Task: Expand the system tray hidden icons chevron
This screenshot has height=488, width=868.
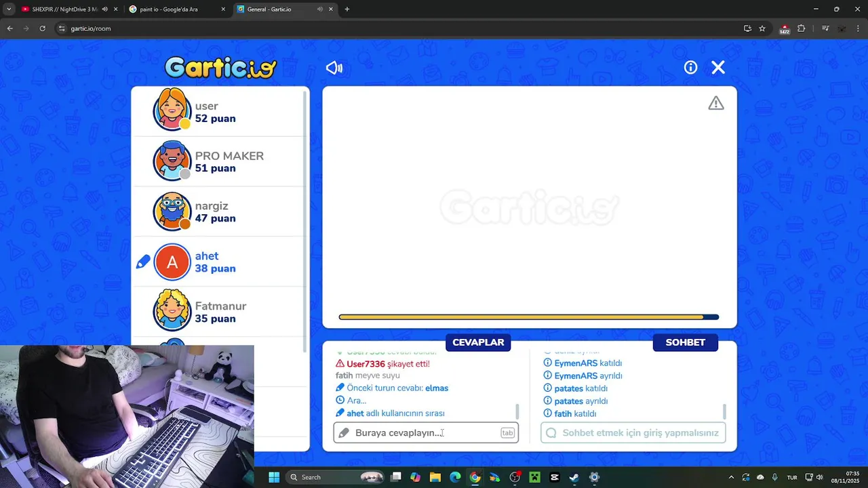Action: click(x=731, y=477)
